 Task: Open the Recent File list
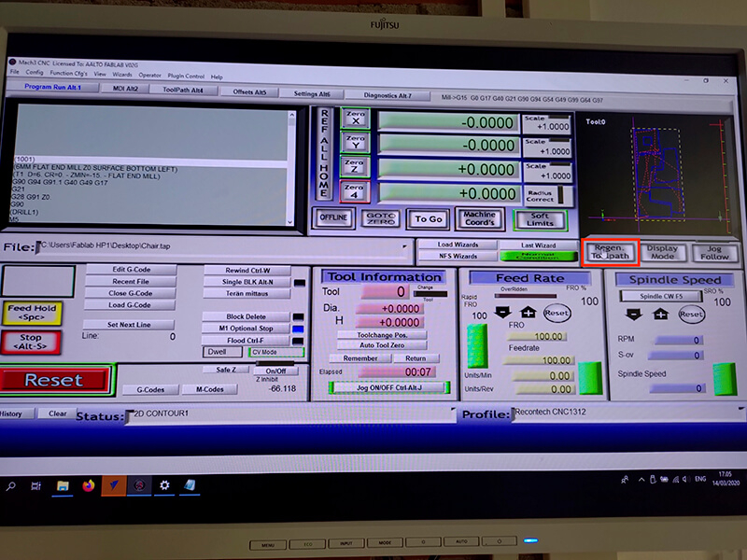click(x=131, y=281)
